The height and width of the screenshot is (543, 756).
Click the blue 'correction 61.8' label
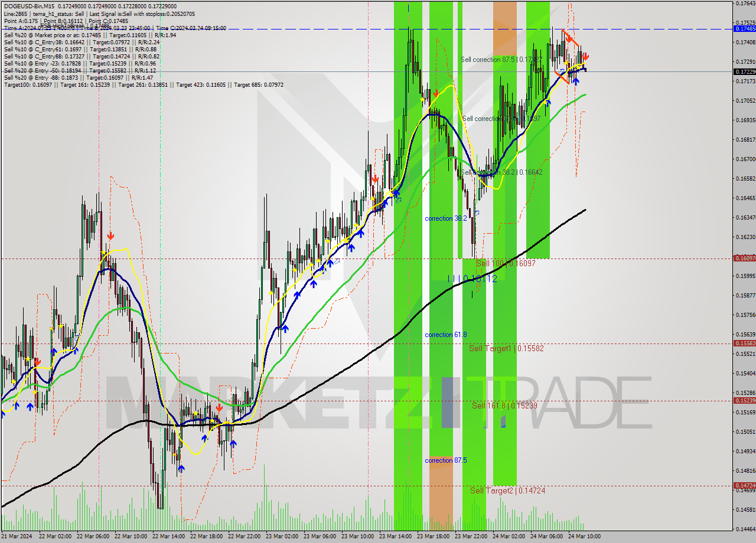[x=446, y=335]
